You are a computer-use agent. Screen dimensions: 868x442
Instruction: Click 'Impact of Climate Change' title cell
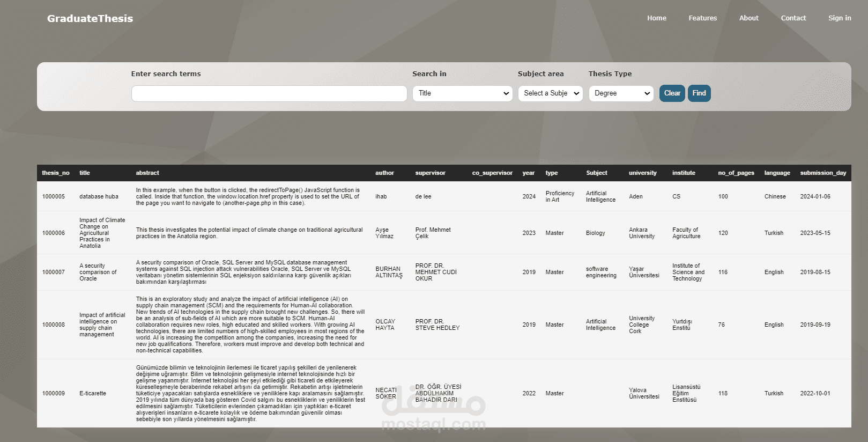[102, 233]
